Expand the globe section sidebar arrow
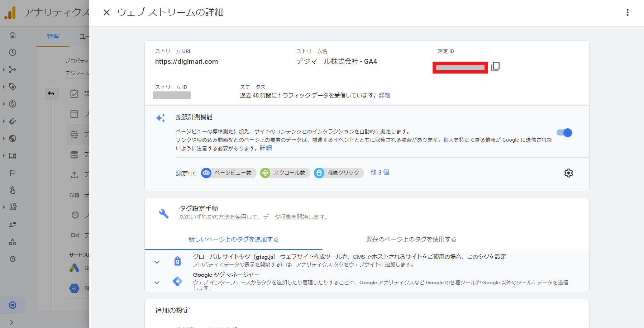 4,138
